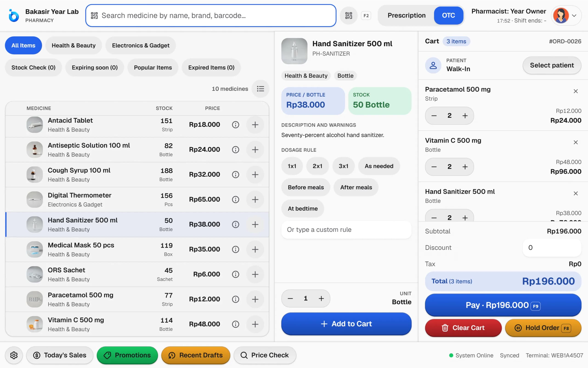Click the Discount input field
This screenshot has width=588, height=368.
pyautogui.click(x=551, y=248)
